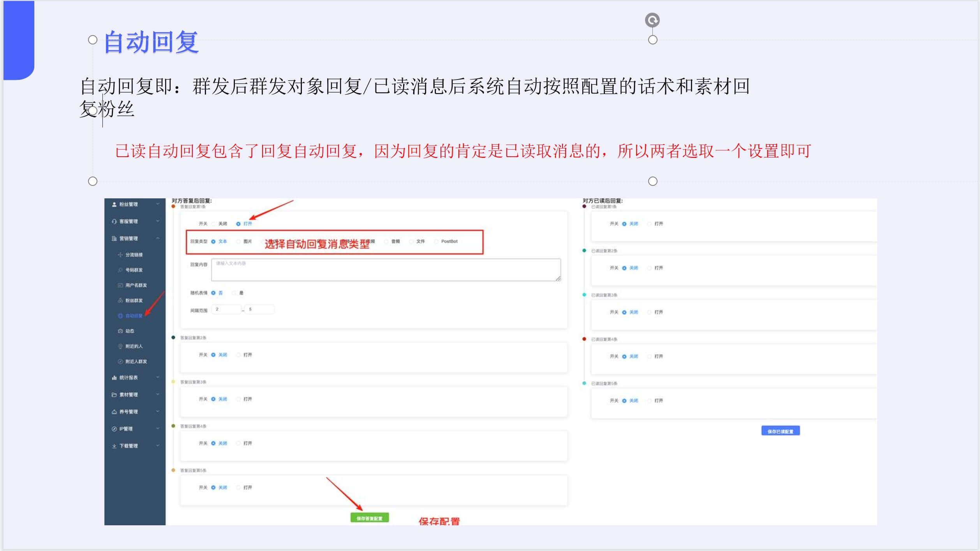This screenshot has height=551, width=980.
Task: Click the 下载管理 download icon
Action: pyautogui.click(x=114, y=446)
